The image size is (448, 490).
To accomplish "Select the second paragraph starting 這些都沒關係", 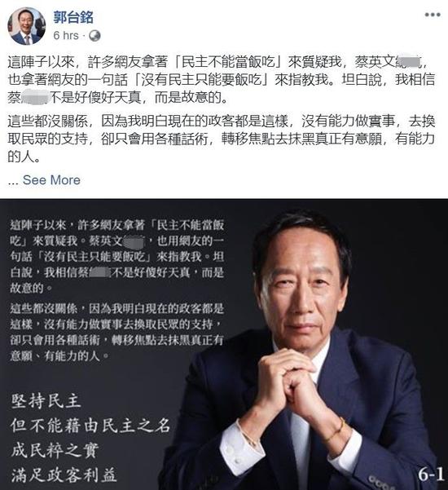I will 222,139.
